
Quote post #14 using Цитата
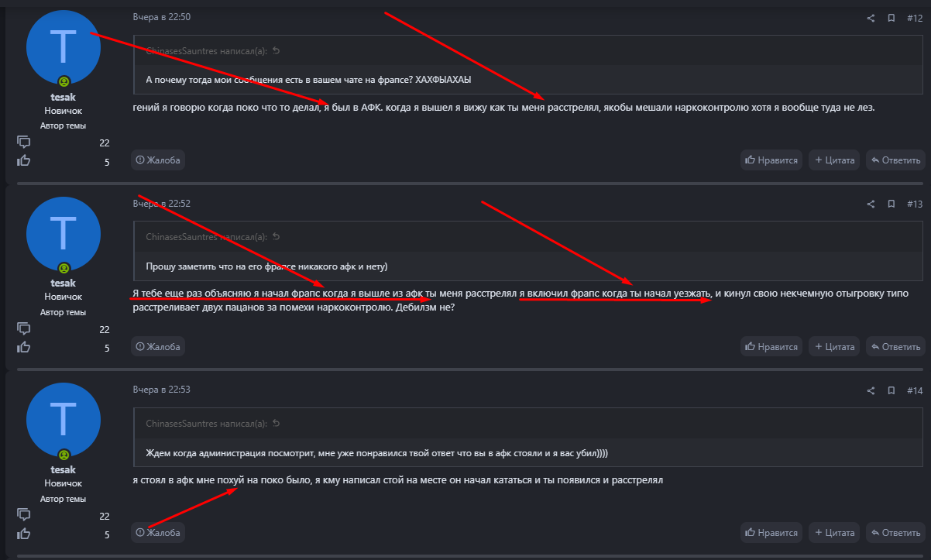(x=834, y=532)
